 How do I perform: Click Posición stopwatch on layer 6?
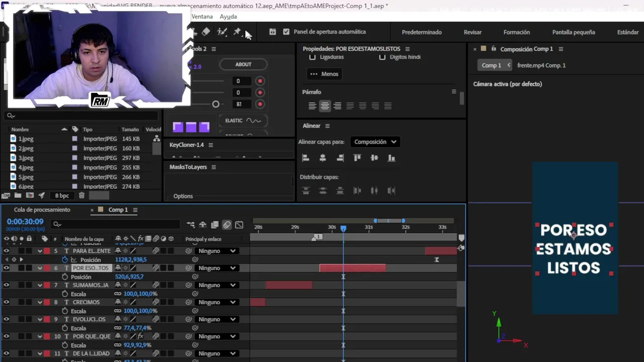[65, 277]
